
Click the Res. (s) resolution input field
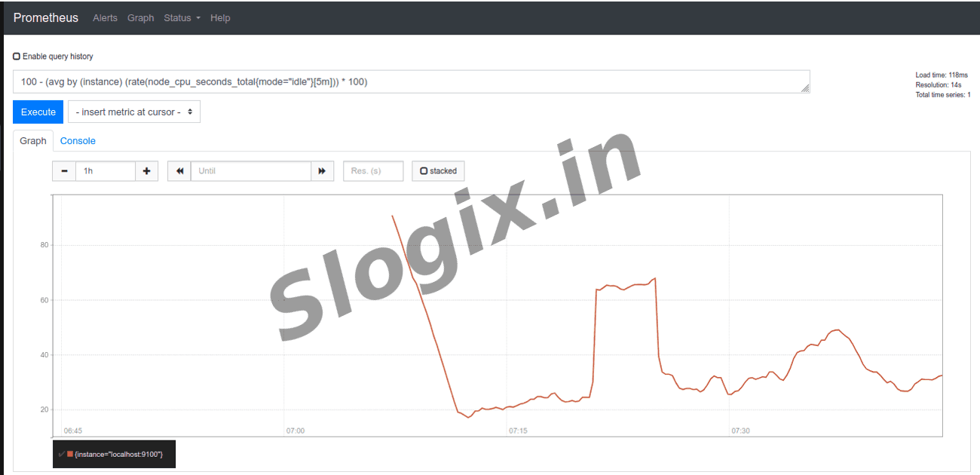tap(373, 171)
